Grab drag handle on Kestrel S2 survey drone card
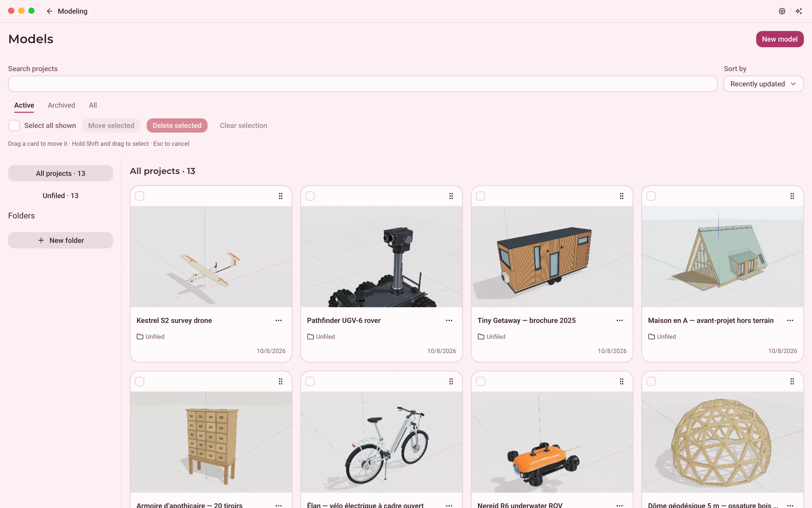This screenshot has width=812, height=508. [280, 196]
